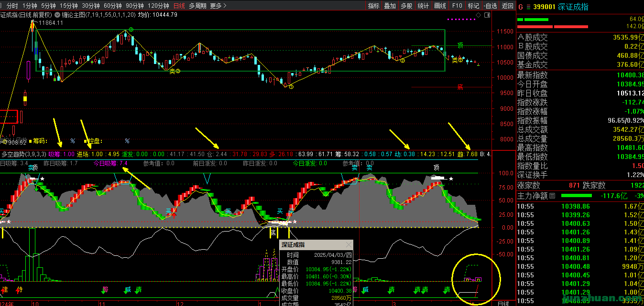
Task: Click the 指数振幅 row
Action: click(580, 120)
